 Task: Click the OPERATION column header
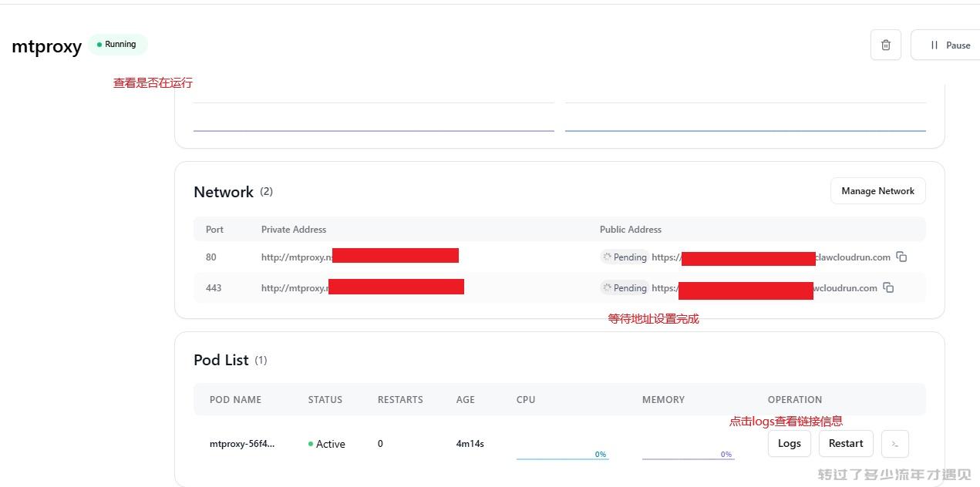(x=794, y=400)
